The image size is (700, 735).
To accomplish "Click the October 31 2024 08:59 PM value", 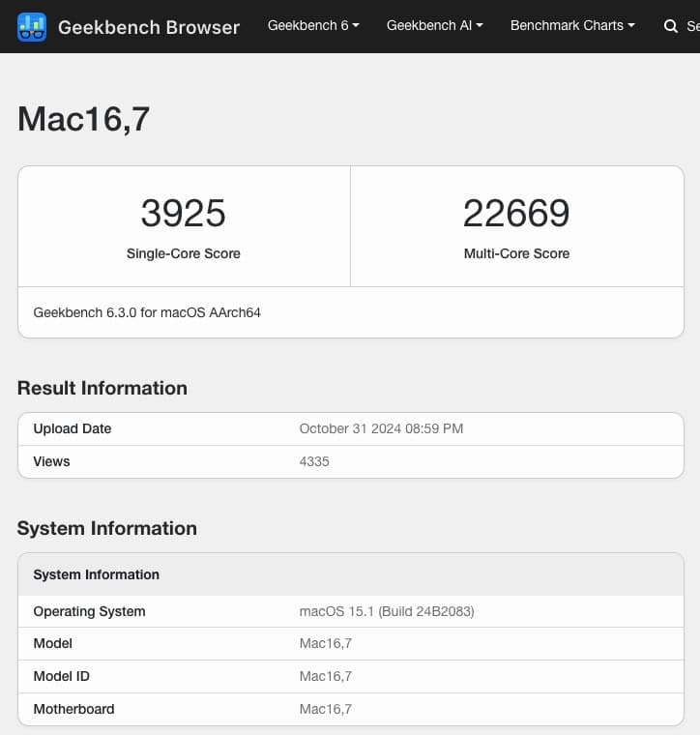I will 381,428.
